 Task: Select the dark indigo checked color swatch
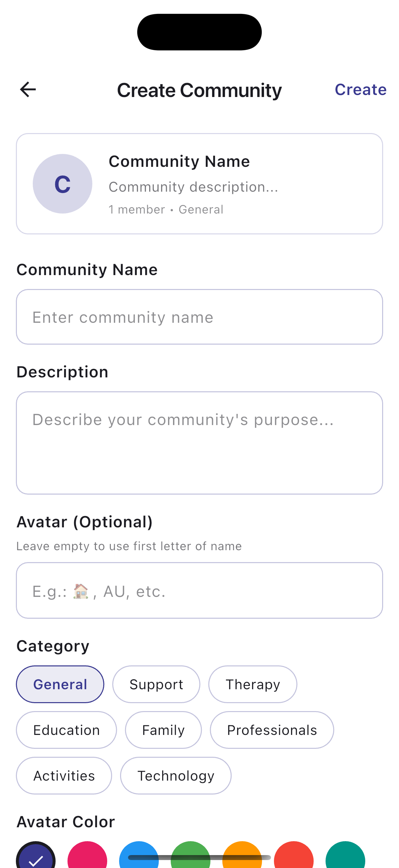[36, 856]
